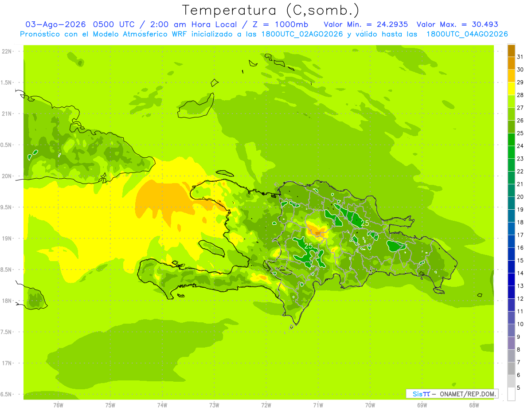Click the longitude label 73W

[x=214, y=405]
